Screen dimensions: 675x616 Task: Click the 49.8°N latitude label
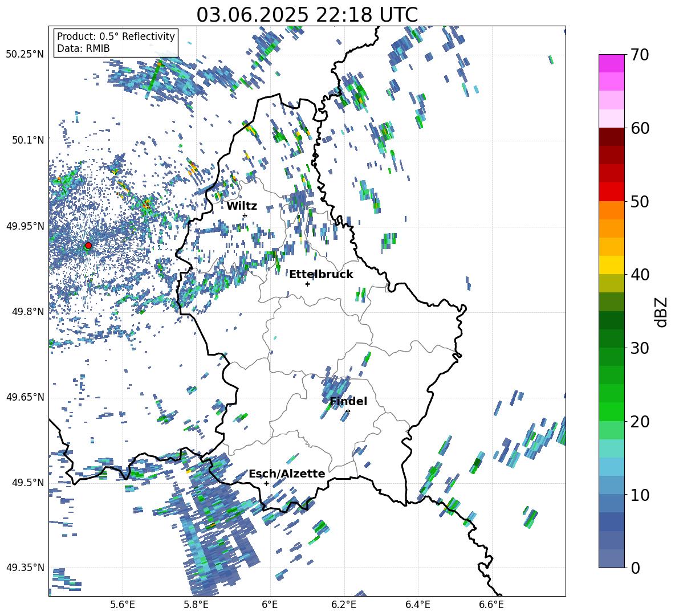point(27,312)
